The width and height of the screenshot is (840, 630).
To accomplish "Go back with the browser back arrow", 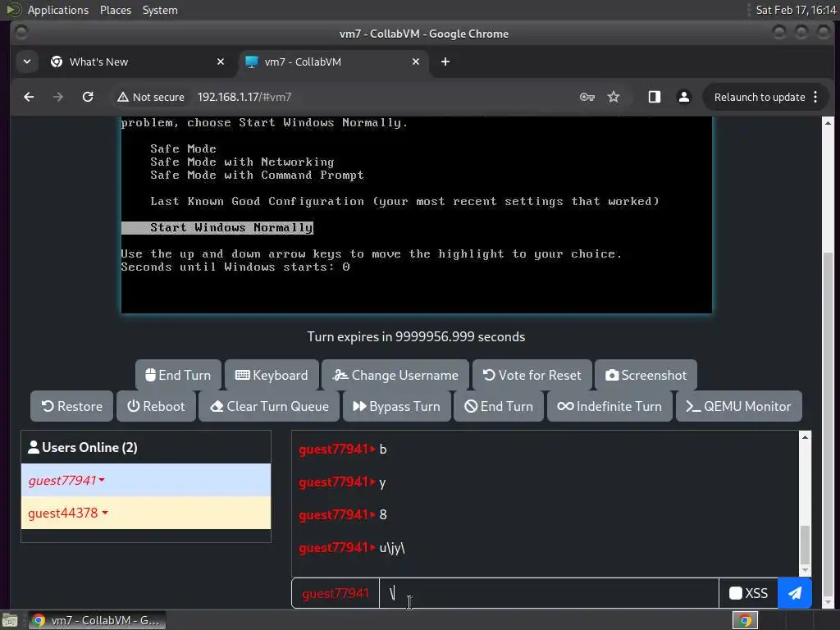I will 29,97.
